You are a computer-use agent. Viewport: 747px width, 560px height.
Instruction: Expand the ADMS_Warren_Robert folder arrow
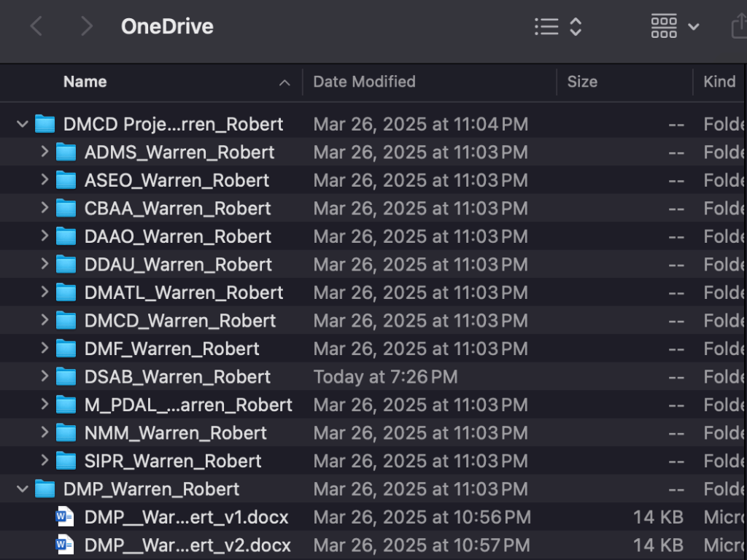click(44, 152)
